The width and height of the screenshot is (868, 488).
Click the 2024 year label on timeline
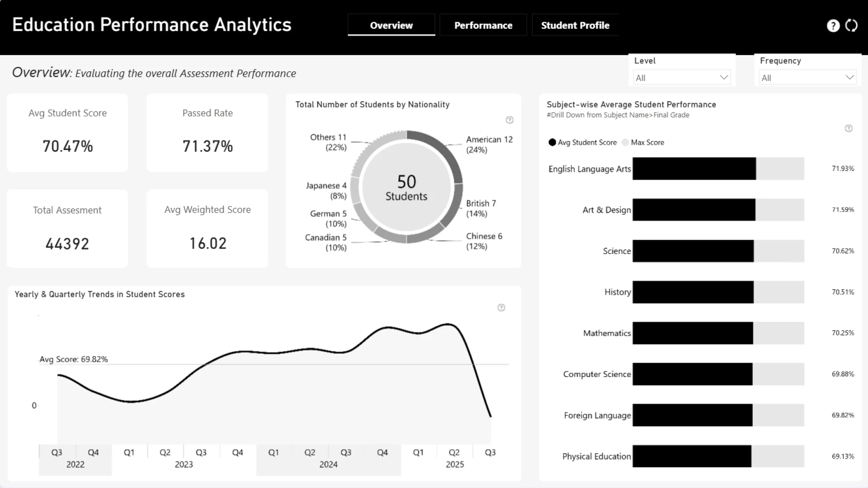point(328,465)
